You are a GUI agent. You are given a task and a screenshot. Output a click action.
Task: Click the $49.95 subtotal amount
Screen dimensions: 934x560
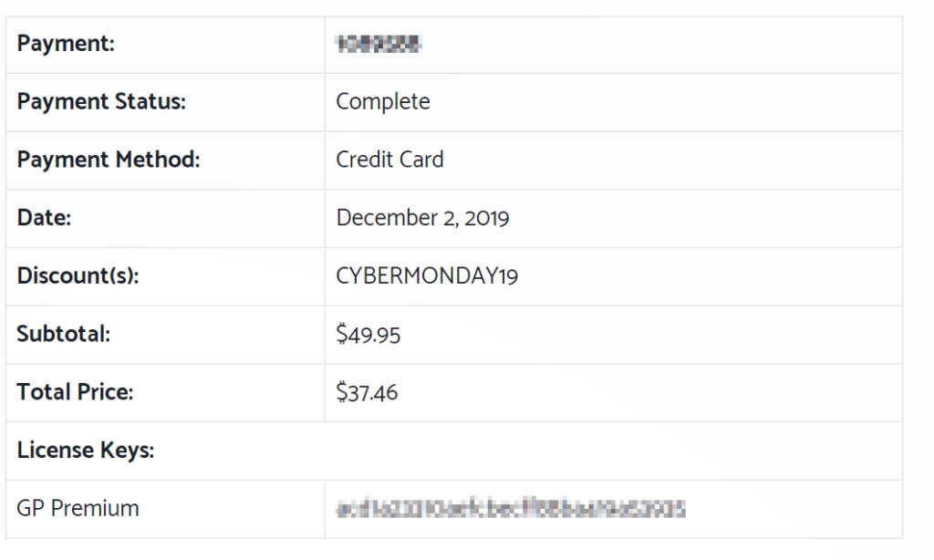click(368, 334)
